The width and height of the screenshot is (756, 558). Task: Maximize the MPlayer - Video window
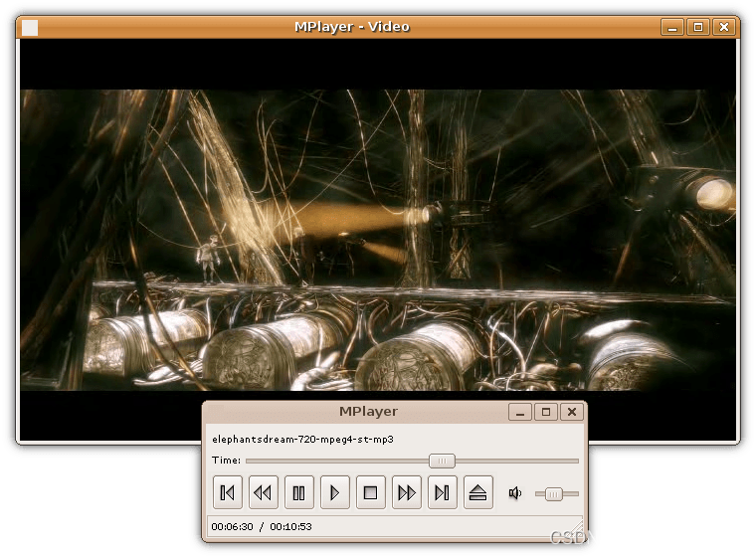[698, 27]
